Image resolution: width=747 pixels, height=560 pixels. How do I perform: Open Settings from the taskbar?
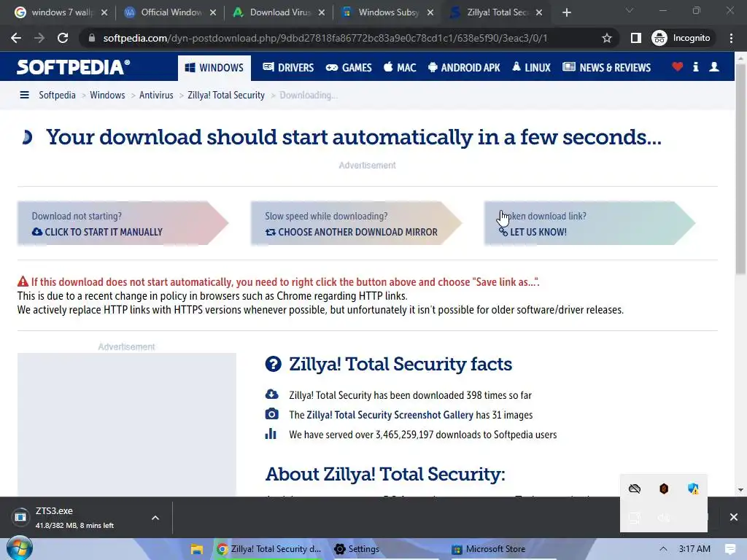tap(357, 549)
